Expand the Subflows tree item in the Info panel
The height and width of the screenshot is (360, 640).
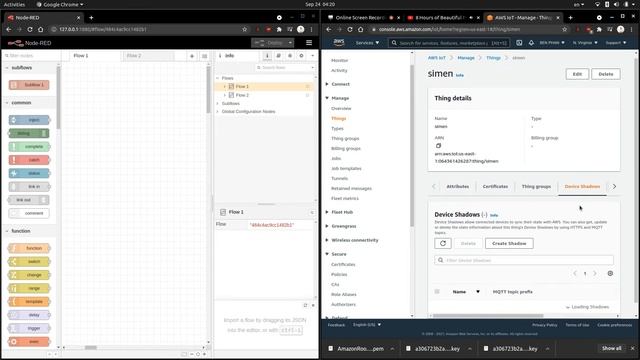click(218, 104)
